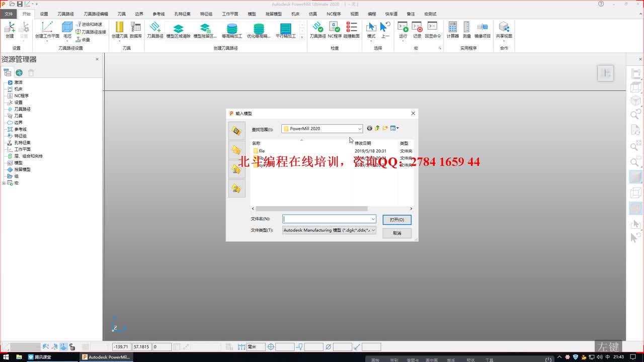Click go-up-one-level icon in dialog
Screen dimensions: 644x362
pos(377,128)
